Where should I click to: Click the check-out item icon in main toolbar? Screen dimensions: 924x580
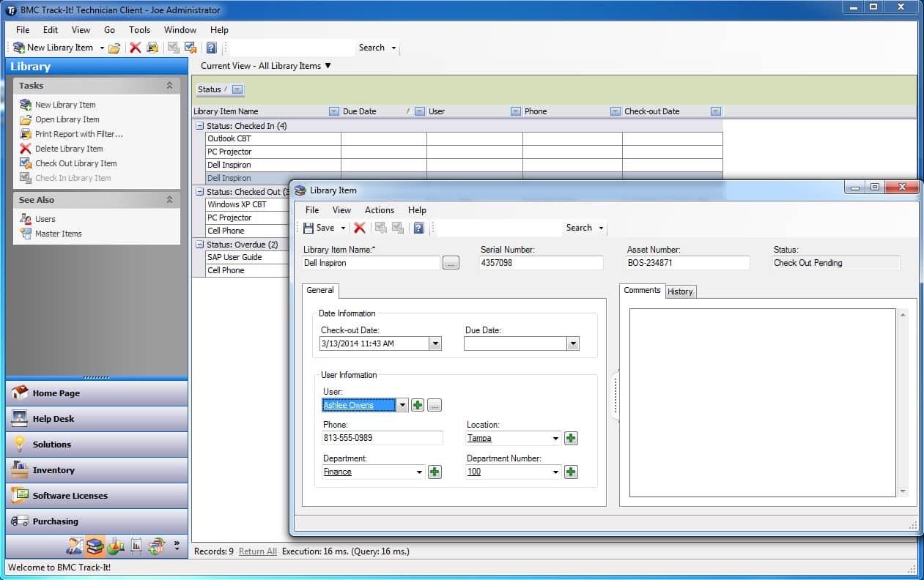(x=191, y=48)
